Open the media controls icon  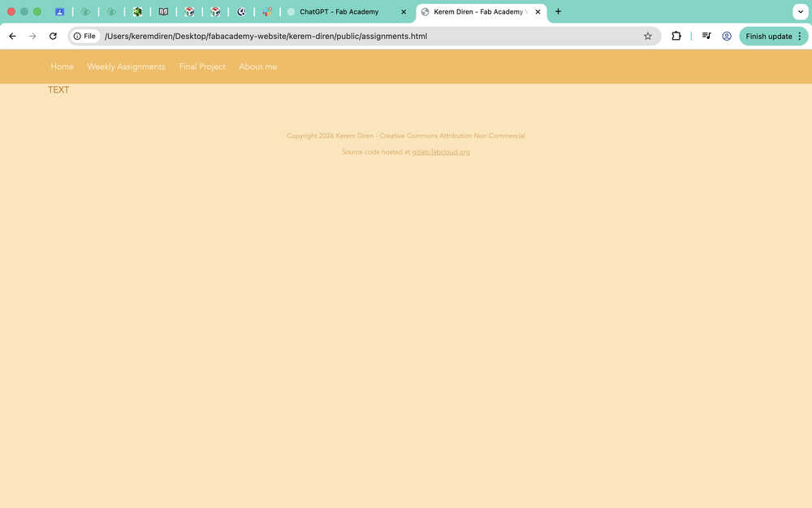coord(706,36)
